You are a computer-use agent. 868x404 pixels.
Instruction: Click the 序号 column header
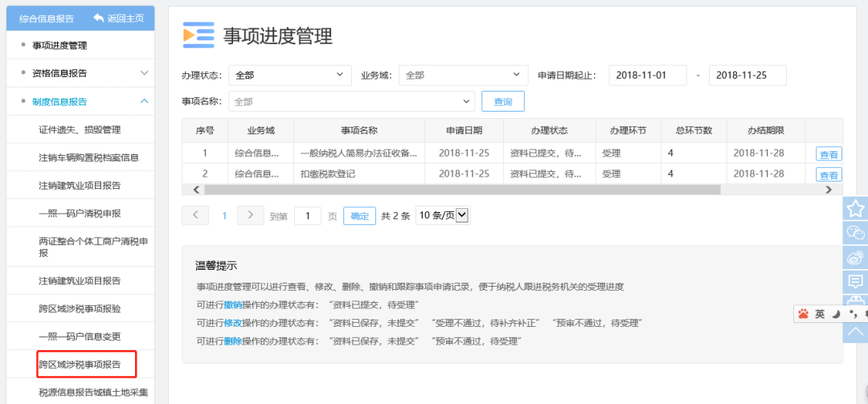[x=205, y=131]
